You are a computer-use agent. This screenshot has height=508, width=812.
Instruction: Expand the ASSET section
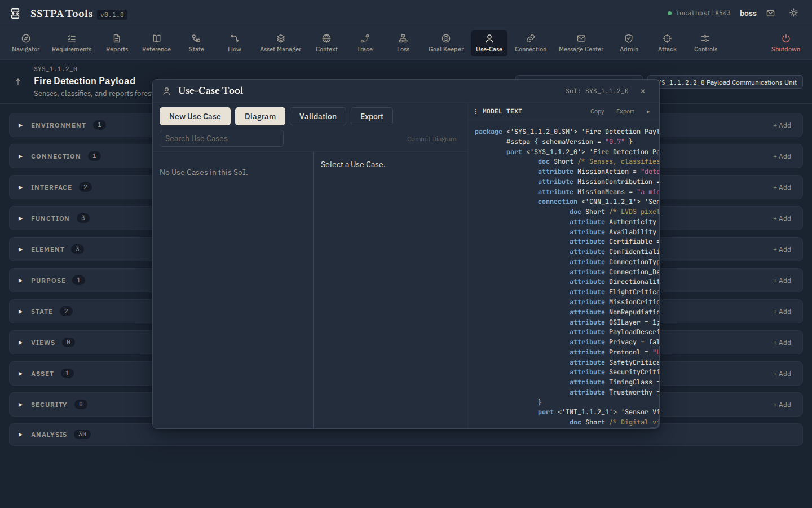point(20,374)
